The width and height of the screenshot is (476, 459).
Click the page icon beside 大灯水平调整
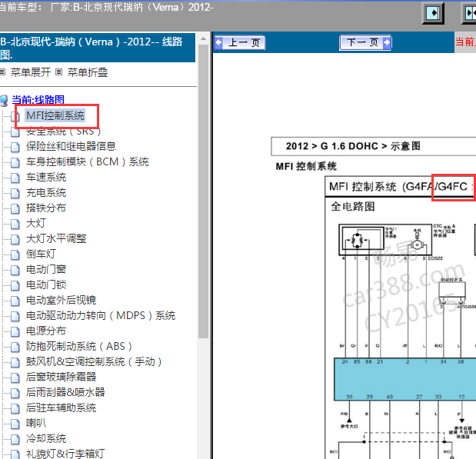[15, 240]
